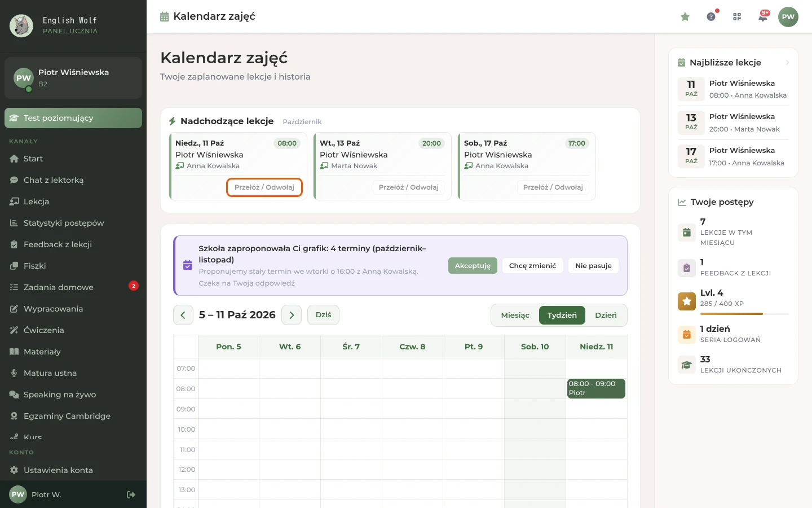Open the 13 PAŹ lesson with Marta Nowak
Viewport: 812px width, 508px height.
(733, 122)
